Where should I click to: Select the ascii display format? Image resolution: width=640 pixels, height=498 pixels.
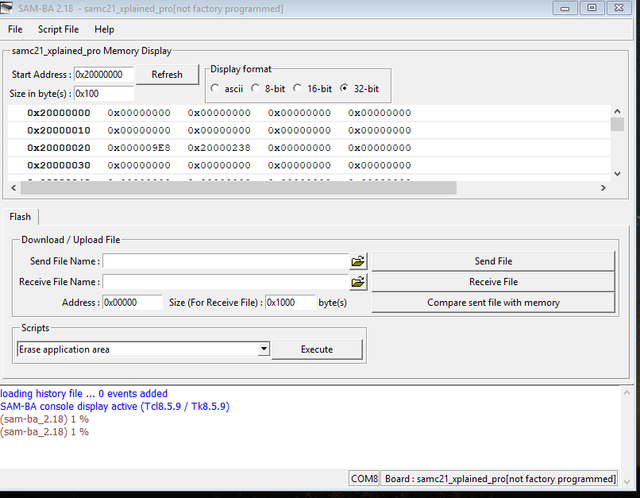coord(216,89)
